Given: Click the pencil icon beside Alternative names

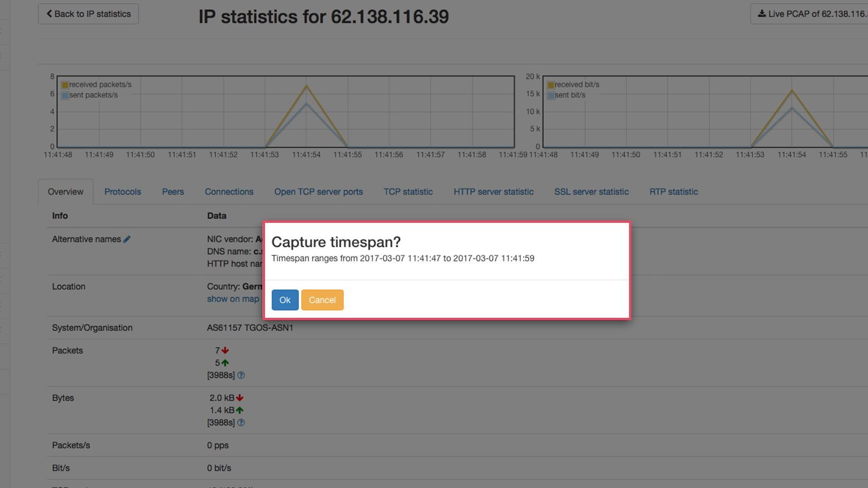Looking at the screenshot, I should [x=127, y=239].
